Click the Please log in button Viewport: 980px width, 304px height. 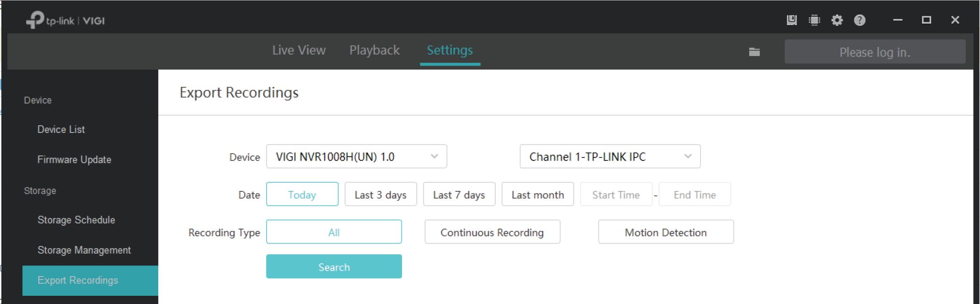pos(875,52)
